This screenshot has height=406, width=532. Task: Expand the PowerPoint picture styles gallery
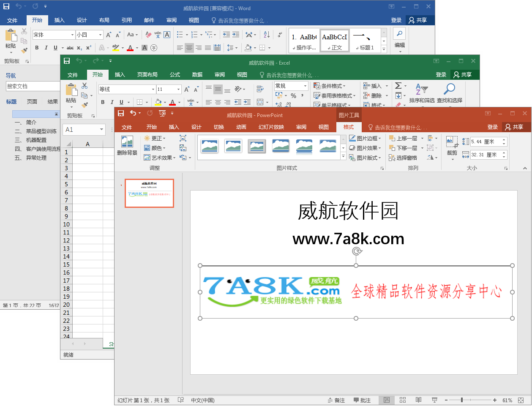(x=343, y=157)
